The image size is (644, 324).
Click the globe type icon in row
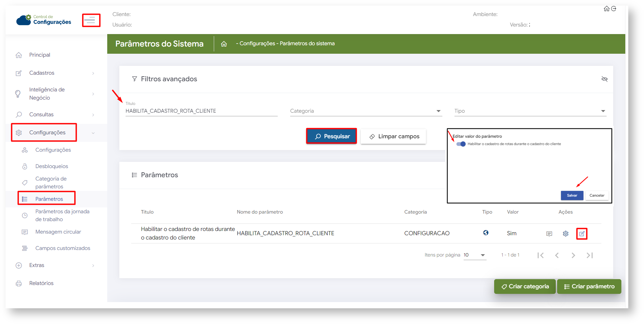[486, 233]
